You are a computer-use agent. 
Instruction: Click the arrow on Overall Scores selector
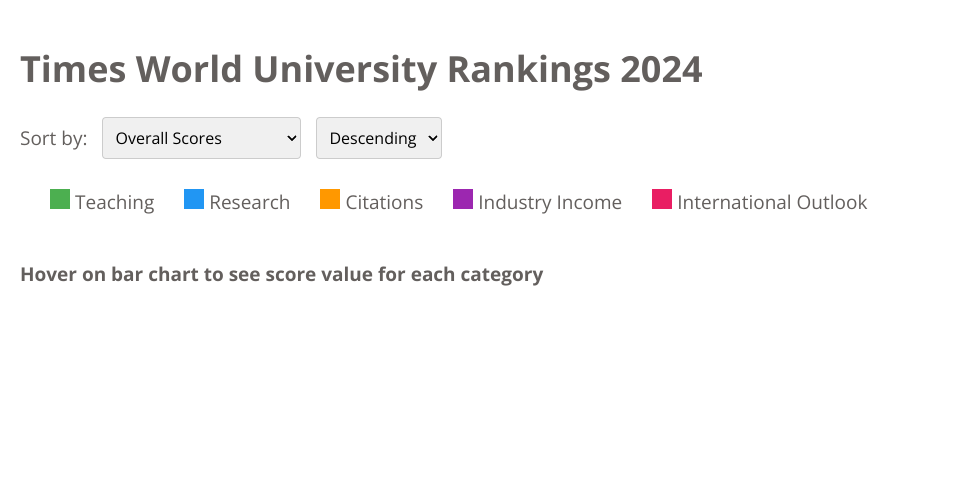(291, 138)
